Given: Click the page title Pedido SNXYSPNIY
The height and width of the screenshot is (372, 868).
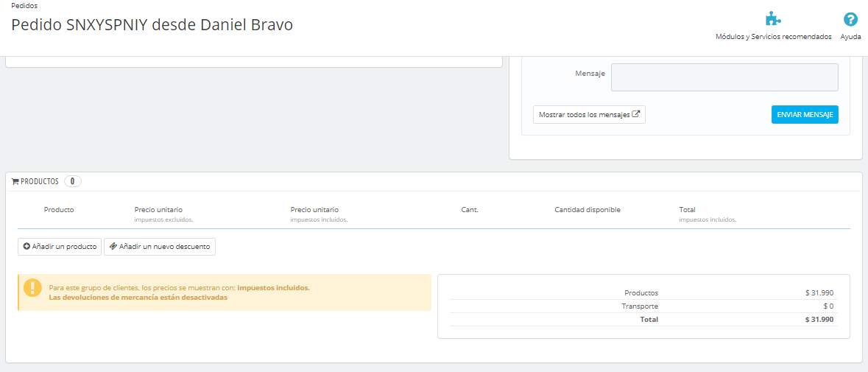Looking at the screenshot, I should tap(152, 26).
